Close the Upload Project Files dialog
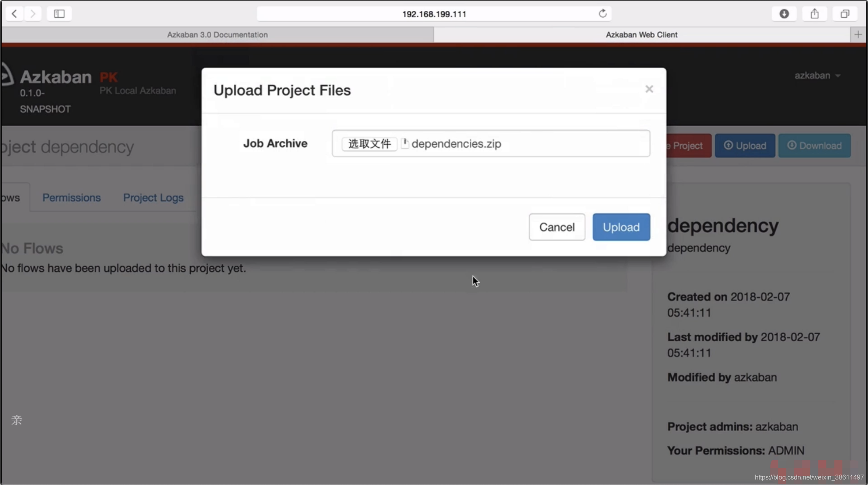 [649, 89]
